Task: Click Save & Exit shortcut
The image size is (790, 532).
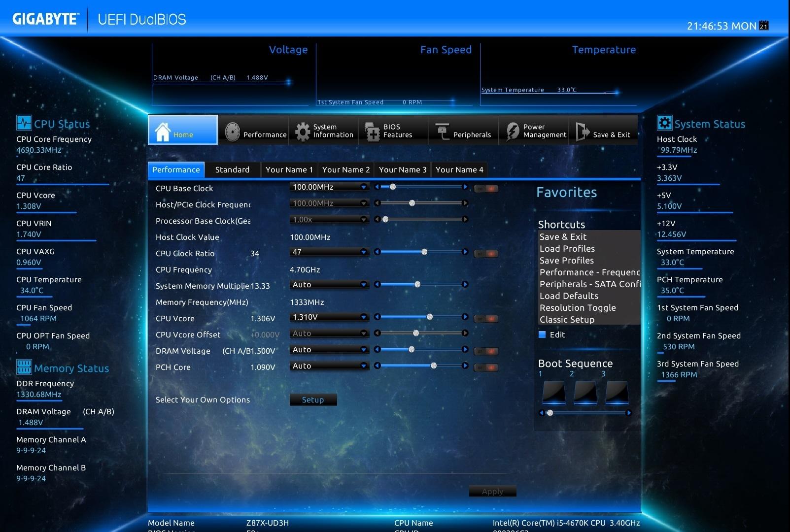Action: 563,236
